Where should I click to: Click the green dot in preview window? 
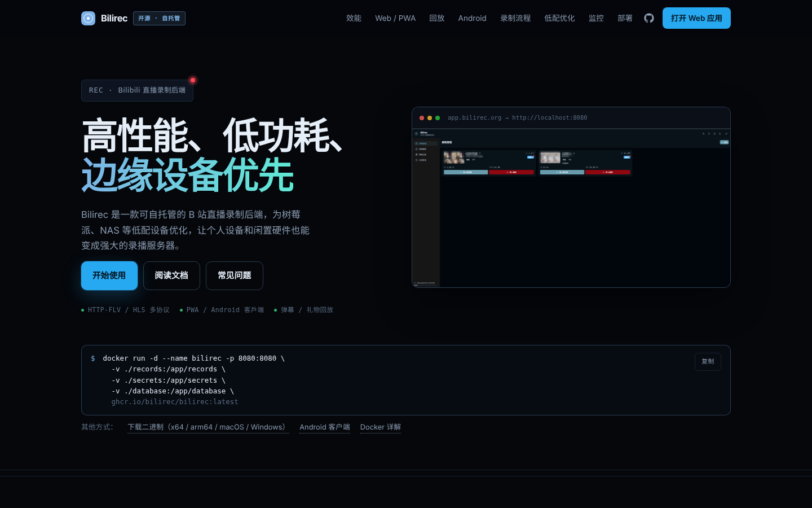(438, 118)
